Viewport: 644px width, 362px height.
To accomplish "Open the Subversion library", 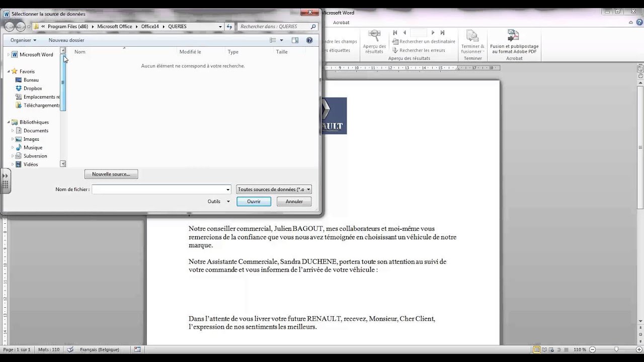I will [31, 156].
